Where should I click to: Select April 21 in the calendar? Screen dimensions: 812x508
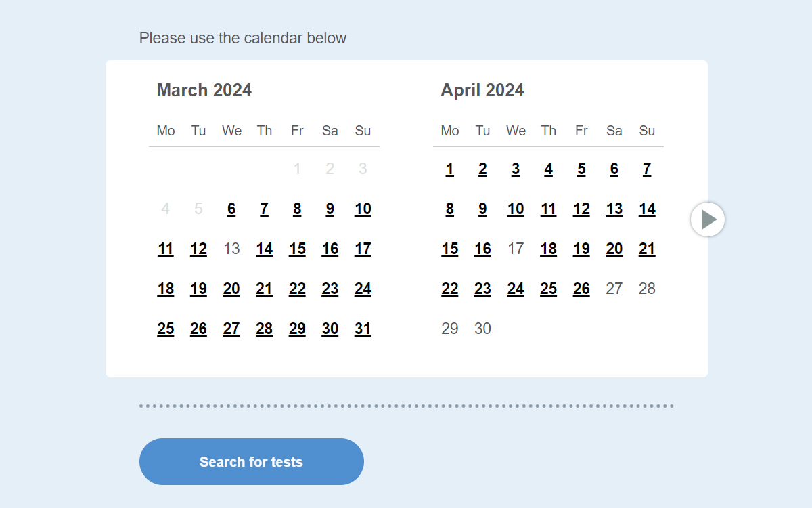(647, 249)
